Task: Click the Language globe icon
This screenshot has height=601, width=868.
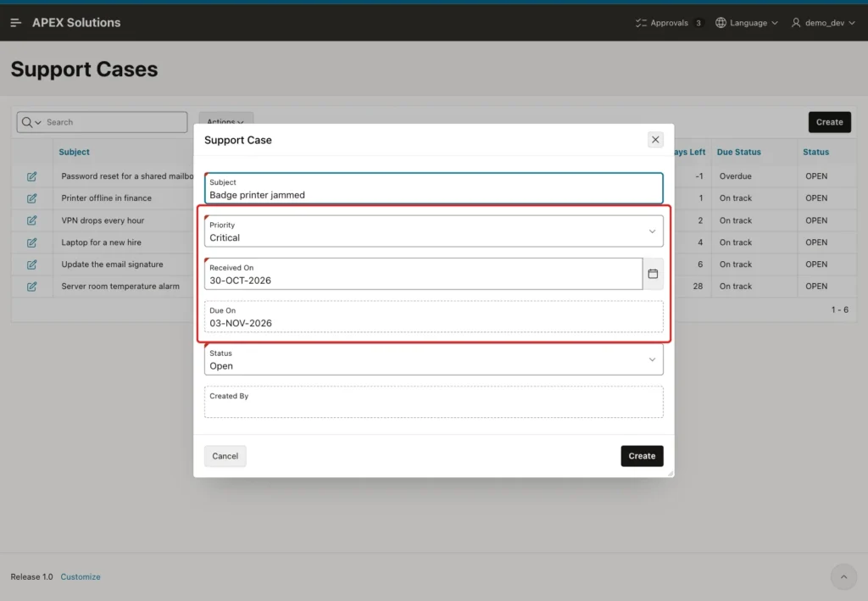Action: click(x=721, y=23)
